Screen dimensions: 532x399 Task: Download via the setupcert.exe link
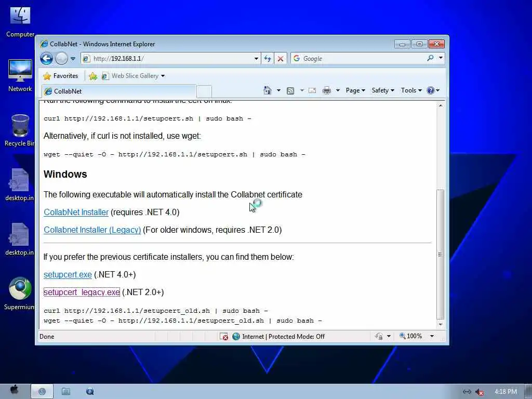point(68,274)
